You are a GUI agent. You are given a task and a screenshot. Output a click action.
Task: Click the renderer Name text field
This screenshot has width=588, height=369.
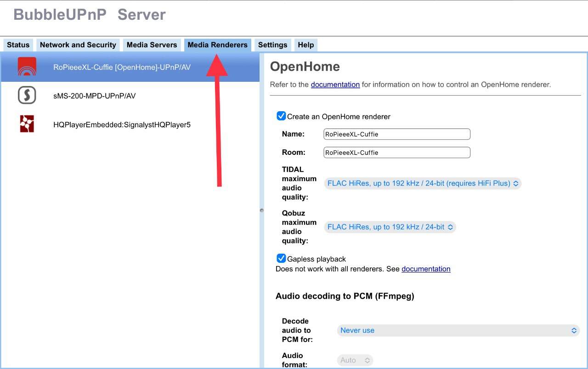pyautogui.click(x=397, y=134)
